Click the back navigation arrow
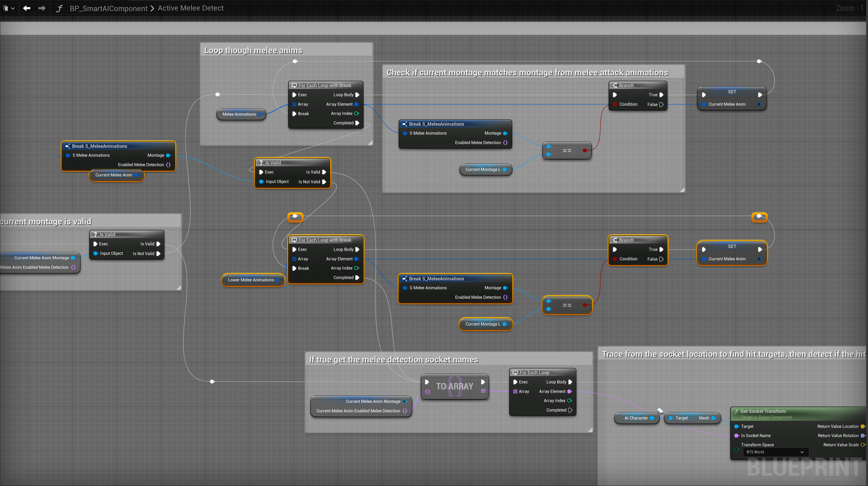 27,8
